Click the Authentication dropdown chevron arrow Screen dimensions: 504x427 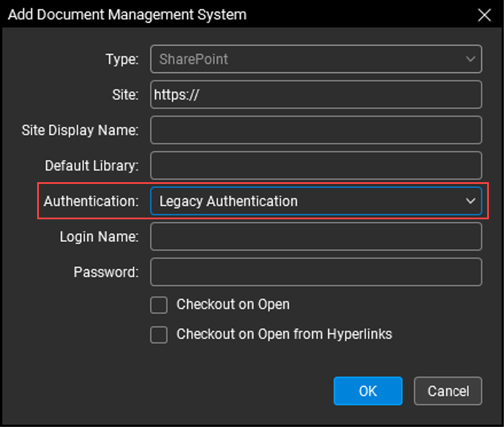pyautogui.click(x=470, y=201)
